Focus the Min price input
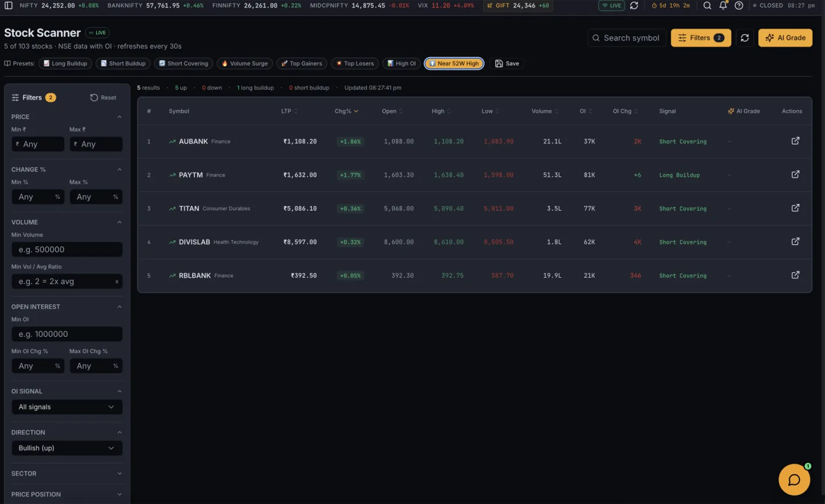The width and height of the screenshot is (825, 504). tap(38, 144)
